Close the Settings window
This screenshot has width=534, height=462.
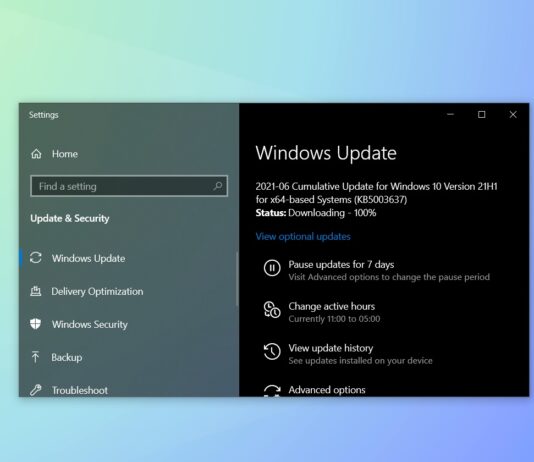pyautogui.click(x=513, y=114)
